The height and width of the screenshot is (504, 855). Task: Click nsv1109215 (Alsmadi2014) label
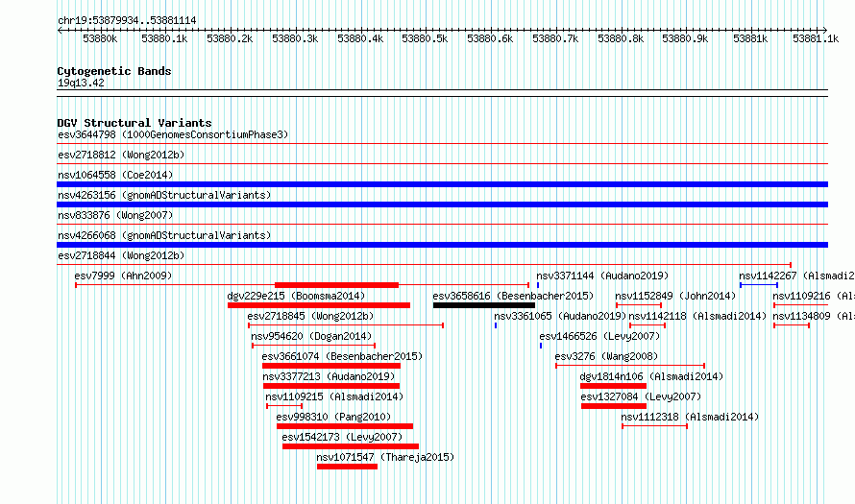tap(335, 396)
